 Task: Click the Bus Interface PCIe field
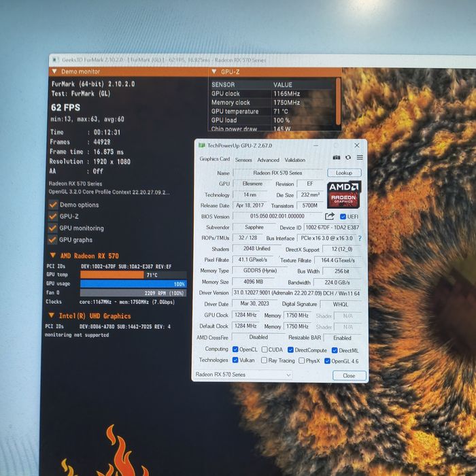tap(327, 238)
